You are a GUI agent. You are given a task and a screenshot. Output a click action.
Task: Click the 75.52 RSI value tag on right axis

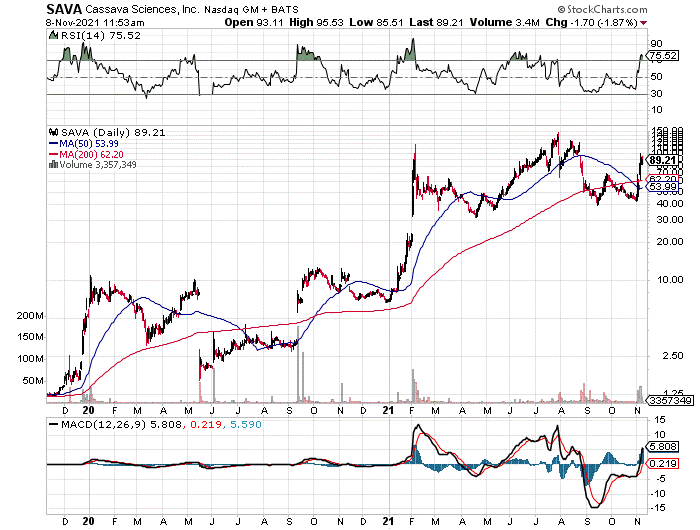[662, 56]
